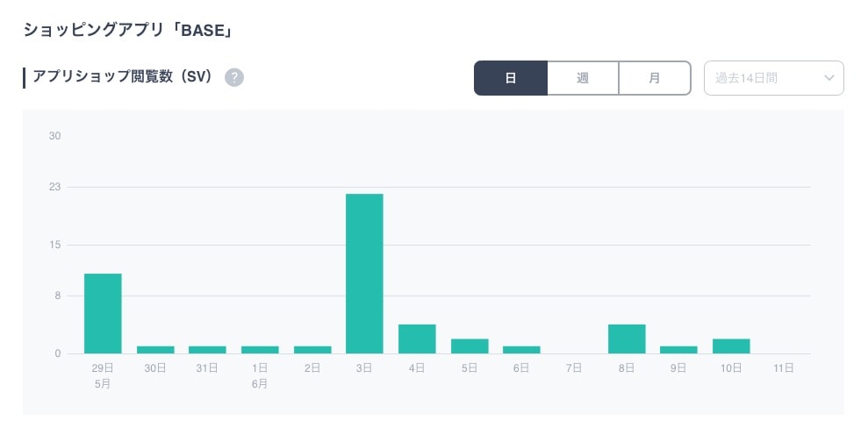Switch to 月 (monthly) view
This screenshot has height=428, width=868.
point(655,77)
